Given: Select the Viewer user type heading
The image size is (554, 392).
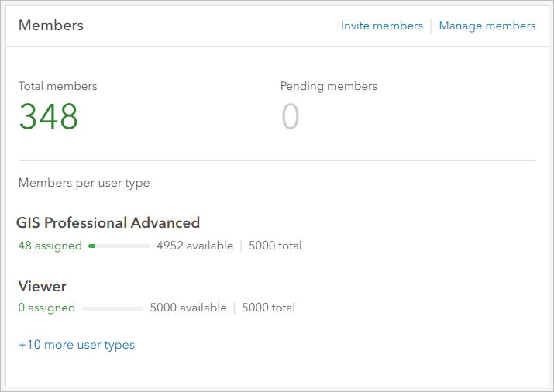Looking at the screenshot, I should pos(42,286).
